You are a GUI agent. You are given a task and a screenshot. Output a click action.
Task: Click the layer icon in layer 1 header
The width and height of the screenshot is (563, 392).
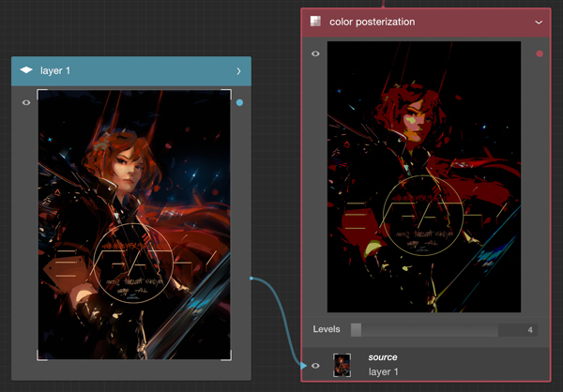(x=26, y=70)
